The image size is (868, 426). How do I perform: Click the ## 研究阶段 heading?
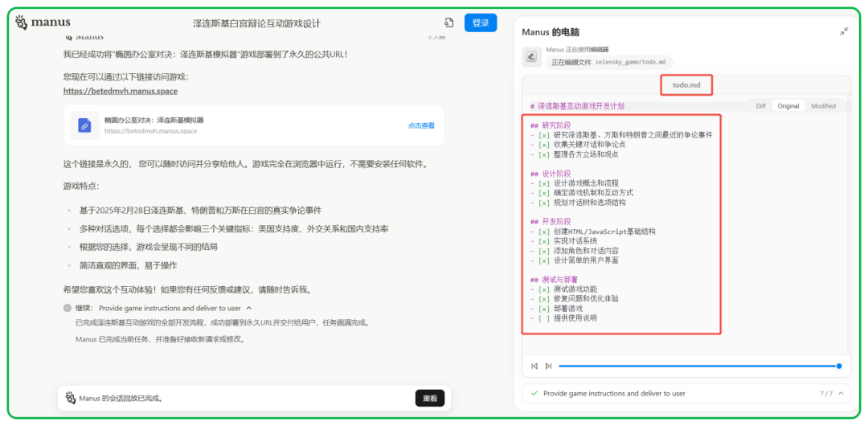click(551, 125)
